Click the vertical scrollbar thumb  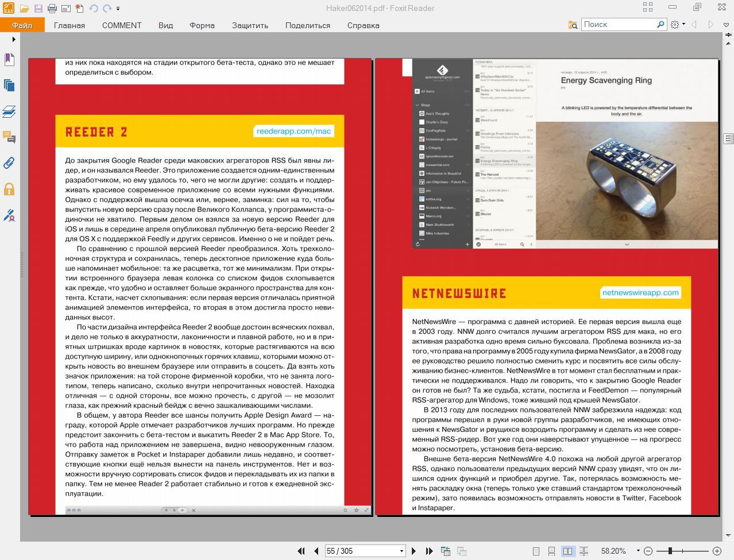[728, 139]
